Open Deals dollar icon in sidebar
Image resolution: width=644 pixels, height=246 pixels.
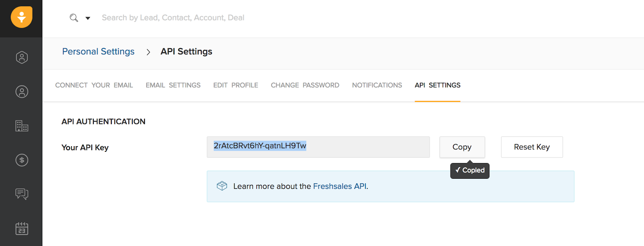pos(22,160)
